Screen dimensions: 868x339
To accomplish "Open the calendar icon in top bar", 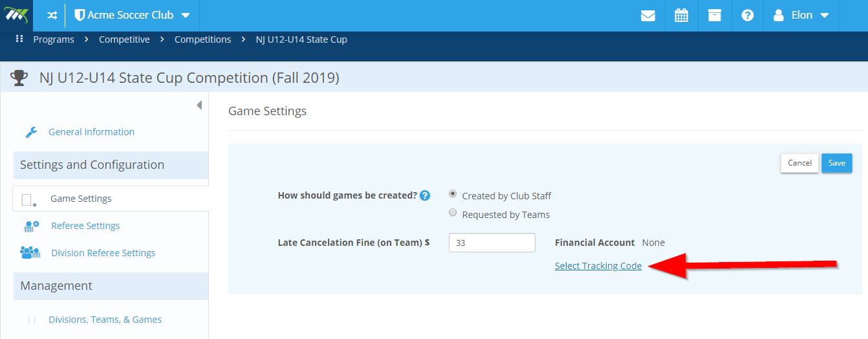I will point(681,16).
